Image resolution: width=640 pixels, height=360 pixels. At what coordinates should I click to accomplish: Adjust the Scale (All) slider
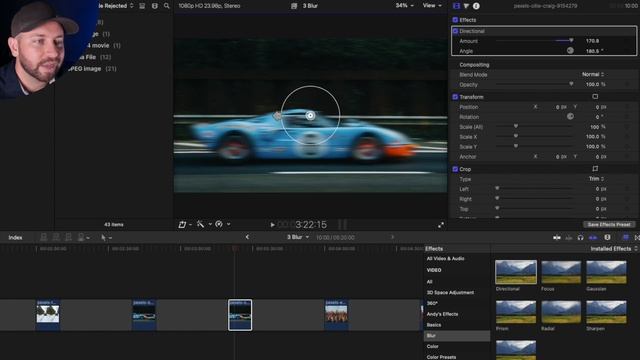click(516, 127)
